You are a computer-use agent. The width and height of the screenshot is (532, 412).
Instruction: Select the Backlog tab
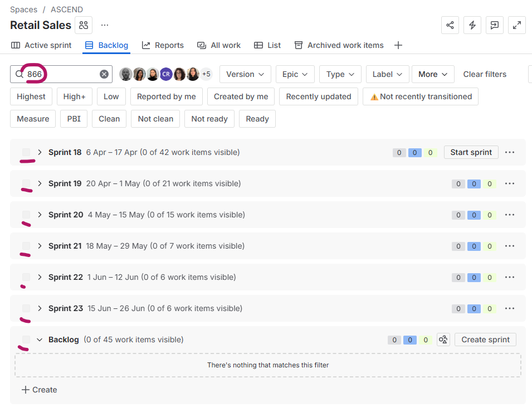point(106,45)
